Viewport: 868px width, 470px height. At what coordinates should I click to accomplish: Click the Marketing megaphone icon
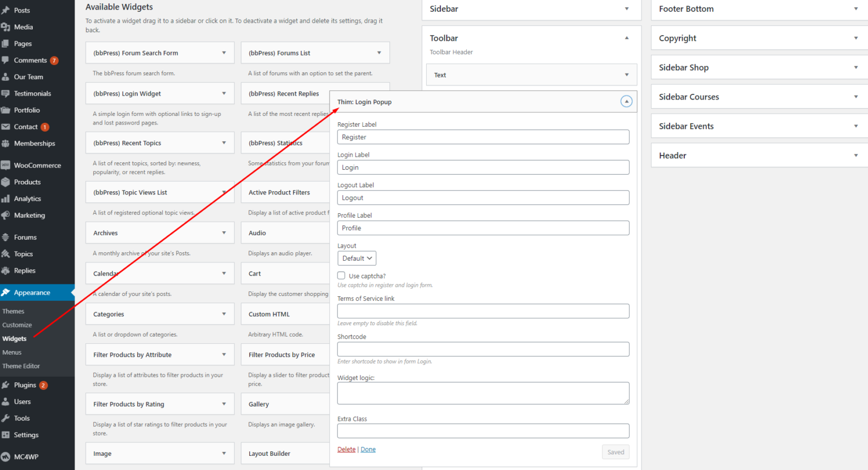click(6, 215)
